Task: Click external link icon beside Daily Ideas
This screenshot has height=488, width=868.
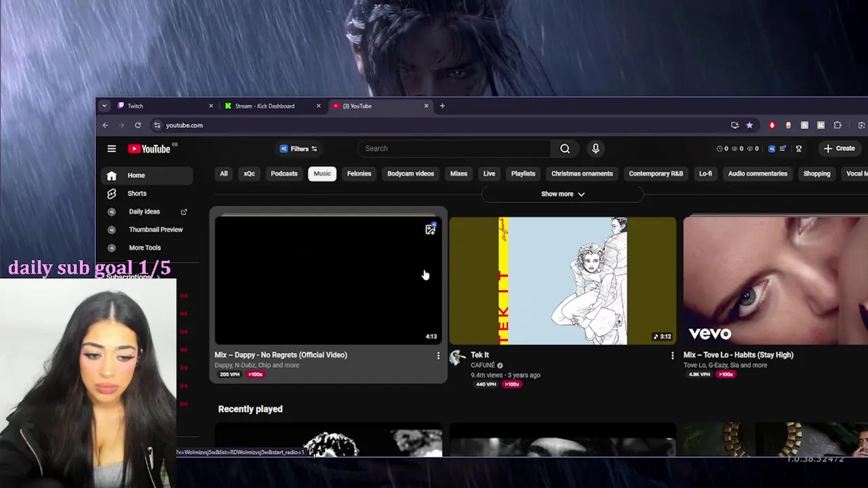Action: point(184,211)
